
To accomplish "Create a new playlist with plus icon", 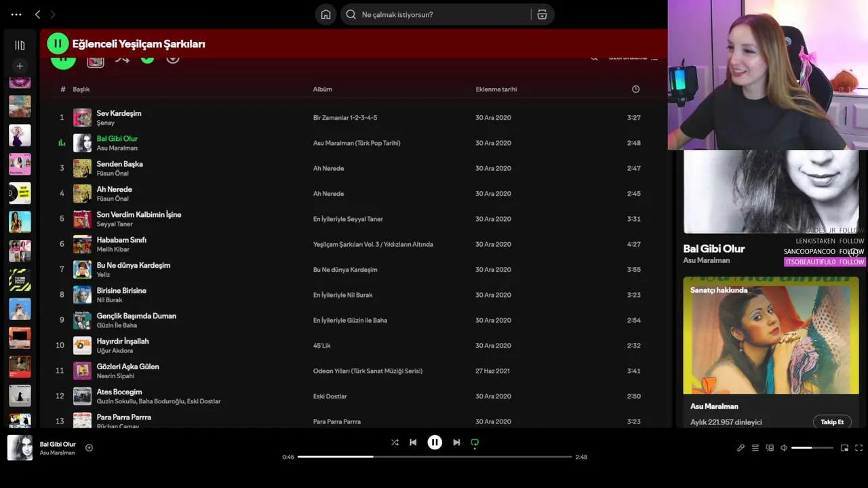I will (20, 66).
